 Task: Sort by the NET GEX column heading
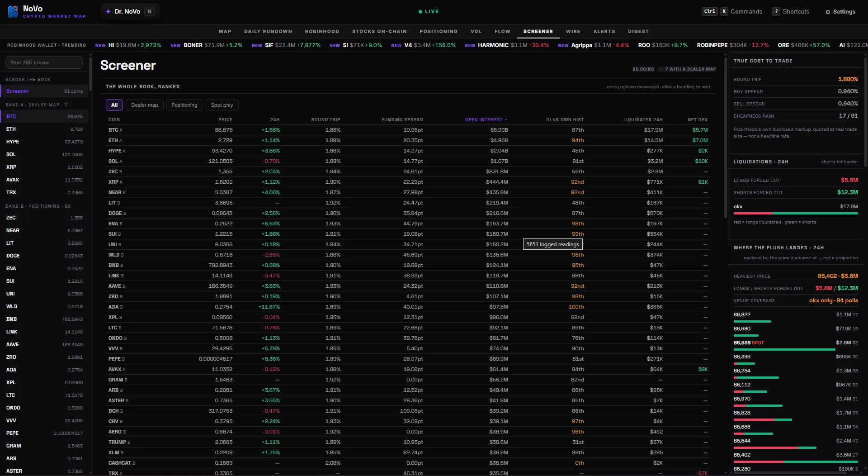[x=698, y=120]
